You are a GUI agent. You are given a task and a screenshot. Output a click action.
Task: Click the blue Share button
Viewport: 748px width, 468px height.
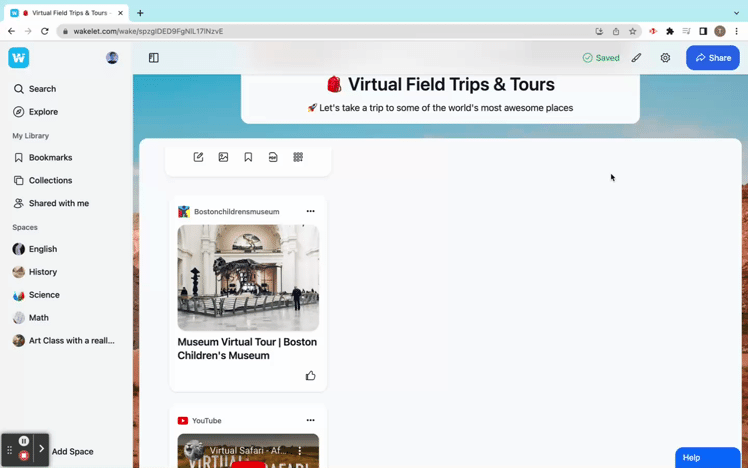click(x=713, y=58)
